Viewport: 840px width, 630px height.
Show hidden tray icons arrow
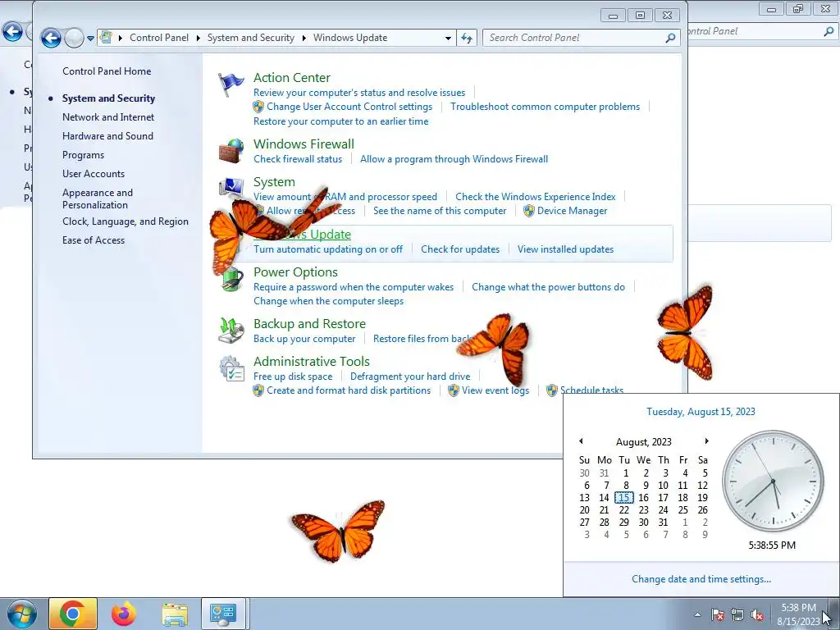pos(697,614)
